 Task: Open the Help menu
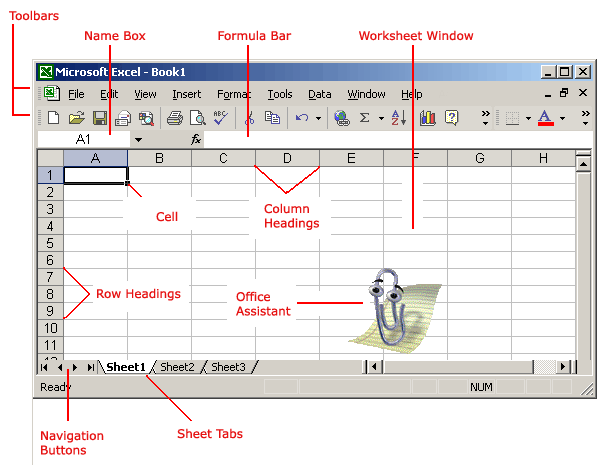tap(411, 95)
